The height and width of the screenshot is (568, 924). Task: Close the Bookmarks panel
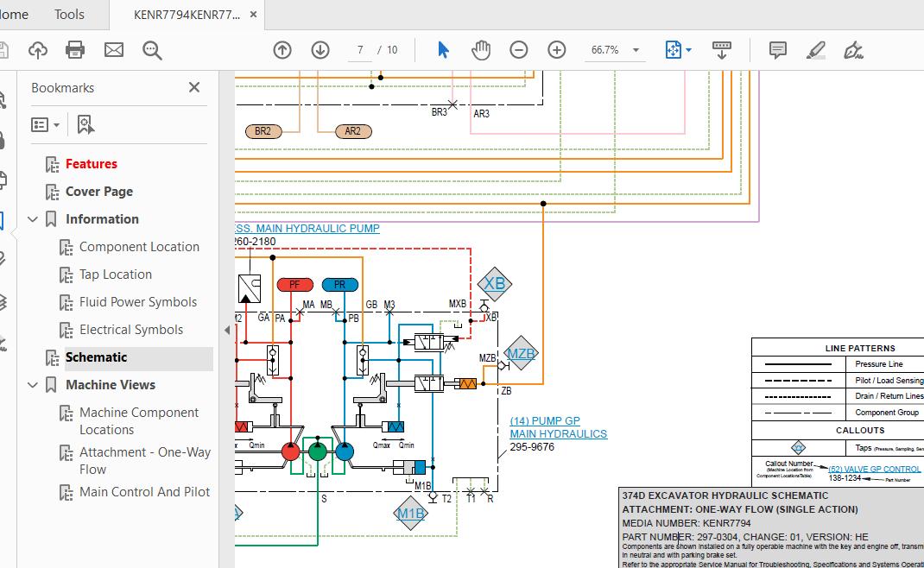[194, 87]
